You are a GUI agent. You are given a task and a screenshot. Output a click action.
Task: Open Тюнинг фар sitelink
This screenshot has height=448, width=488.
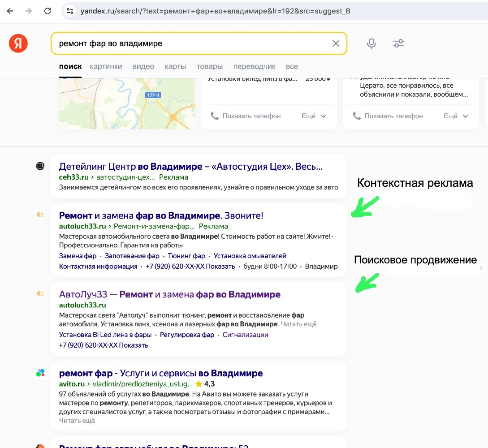pyautogui.click(x=187, y=256)
